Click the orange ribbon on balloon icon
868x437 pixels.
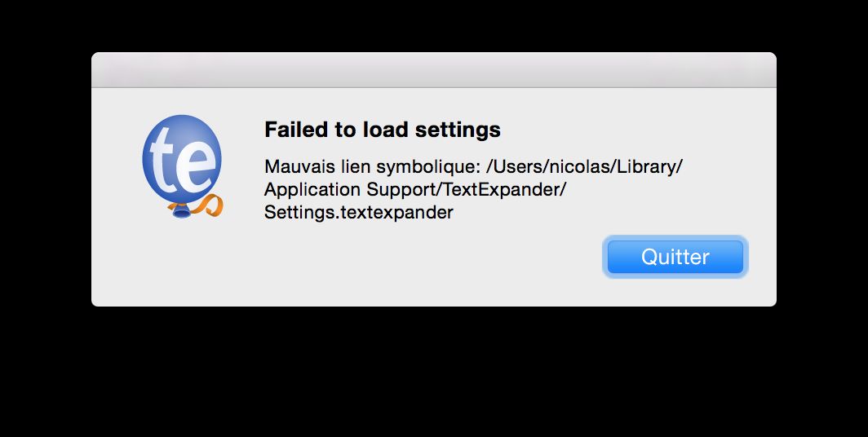[x=209, y=205]
